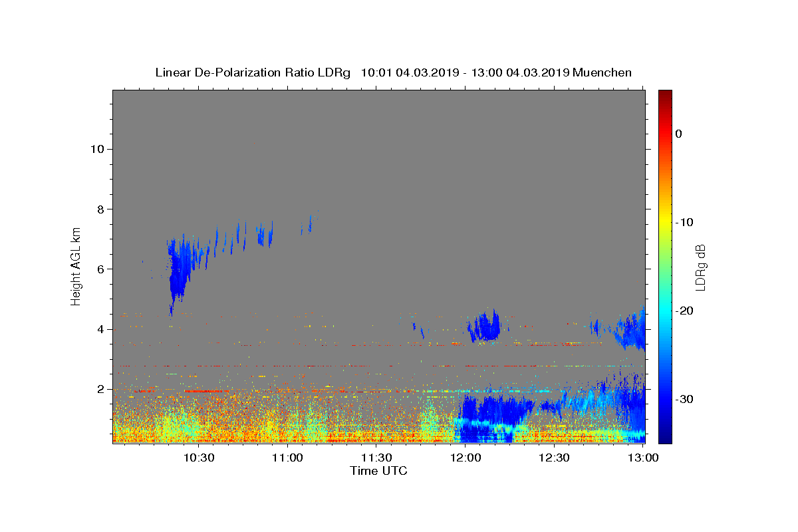Image resolution: width=798 pixels, height=532 pixels.
Task: Click the 2 km height tick label
Action: (x=101, y=389)
